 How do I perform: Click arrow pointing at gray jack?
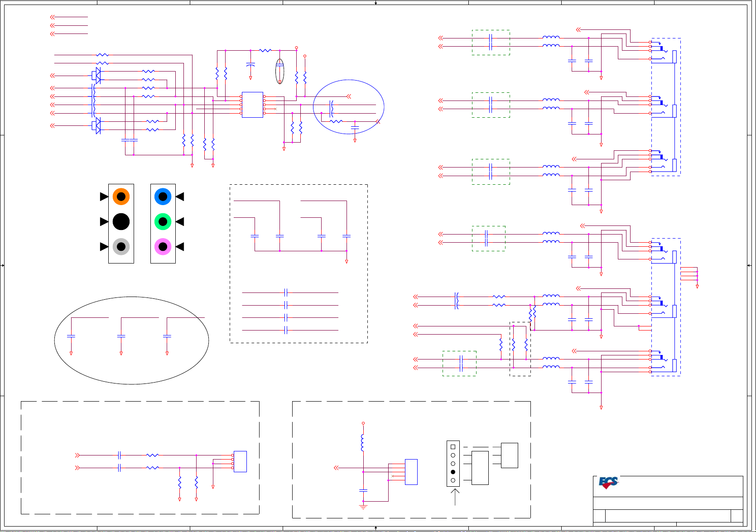104,247
